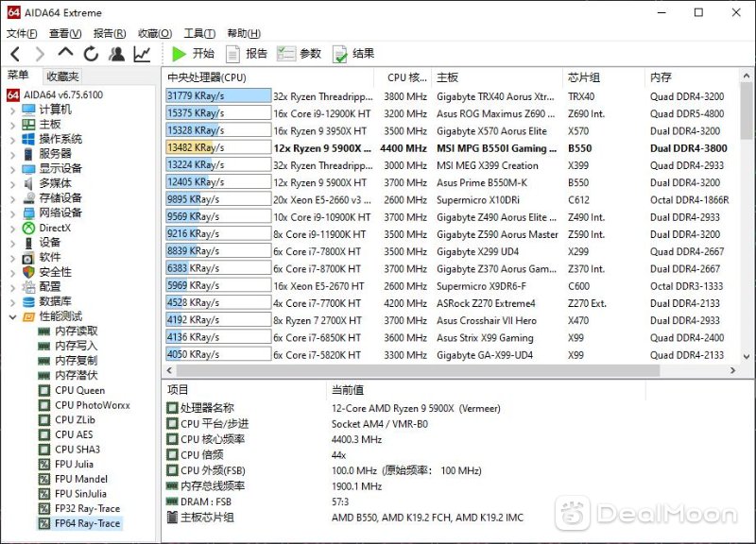Go up one level with Up arrow
Viewport: 756px width, 544px height.
click(65, 52)
